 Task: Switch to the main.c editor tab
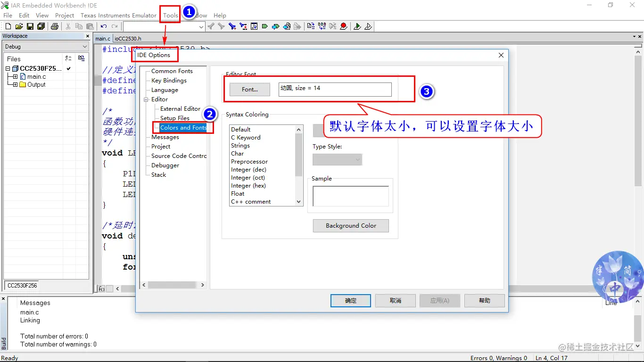tap(103, 39)
